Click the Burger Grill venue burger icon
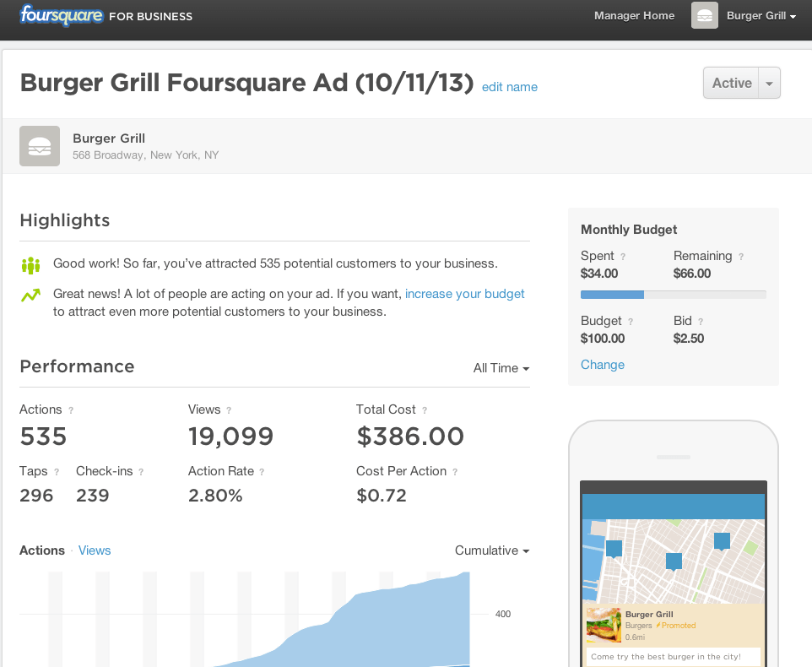Viewport: 812px width, 667px height. coord(40,146)
